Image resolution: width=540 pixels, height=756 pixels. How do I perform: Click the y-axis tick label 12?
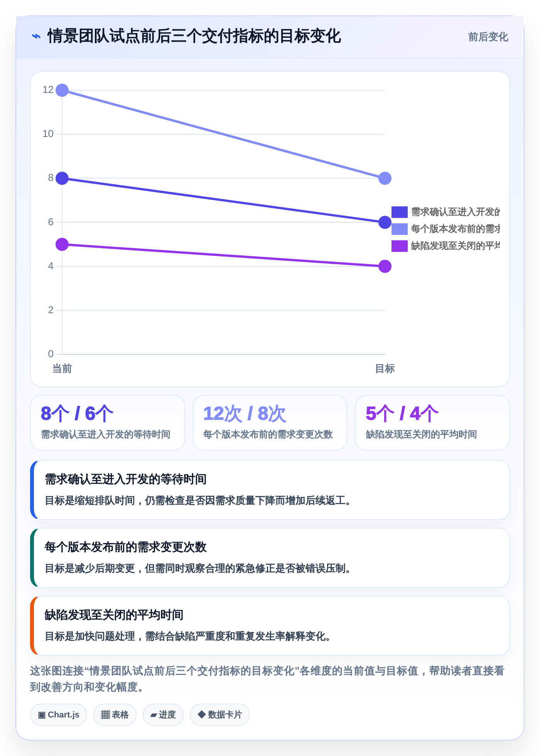click(48, 90)
